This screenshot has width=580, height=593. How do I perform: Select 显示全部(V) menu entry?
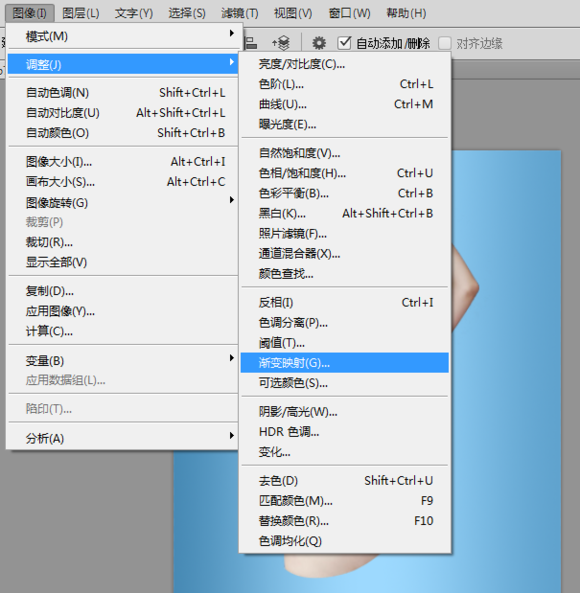(123, 262)
